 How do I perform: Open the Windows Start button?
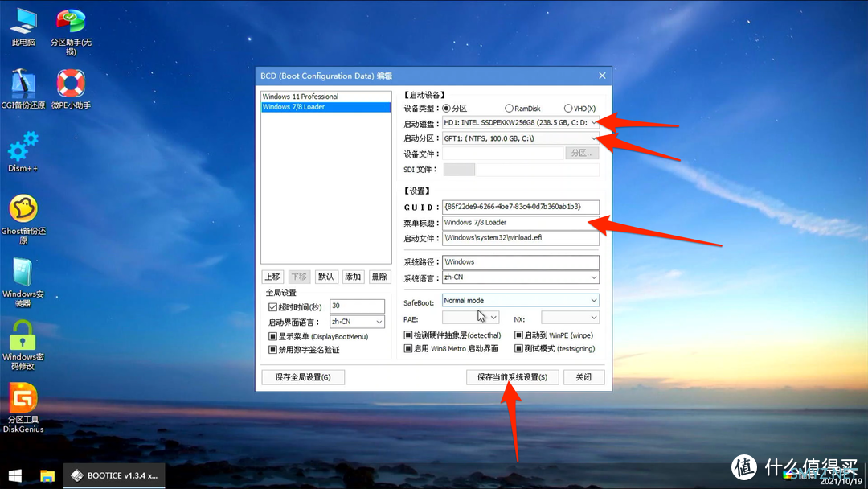(15, 475)
